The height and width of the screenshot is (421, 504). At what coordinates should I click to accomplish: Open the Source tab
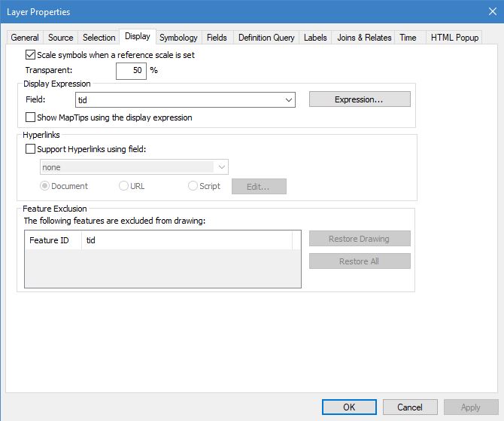61,38
